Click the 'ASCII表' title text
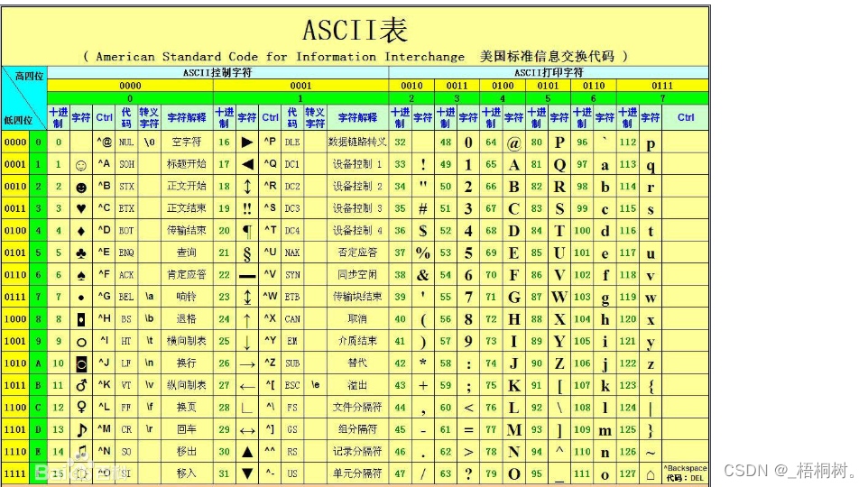 [x=355, y=30]
